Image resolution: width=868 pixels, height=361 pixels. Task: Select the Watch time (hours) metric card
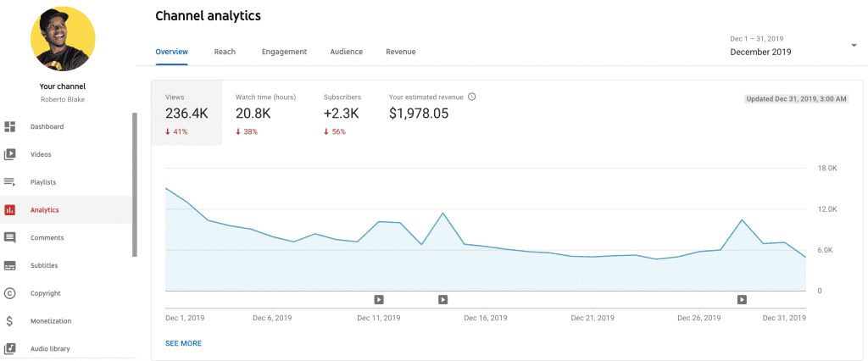(265, 114)
